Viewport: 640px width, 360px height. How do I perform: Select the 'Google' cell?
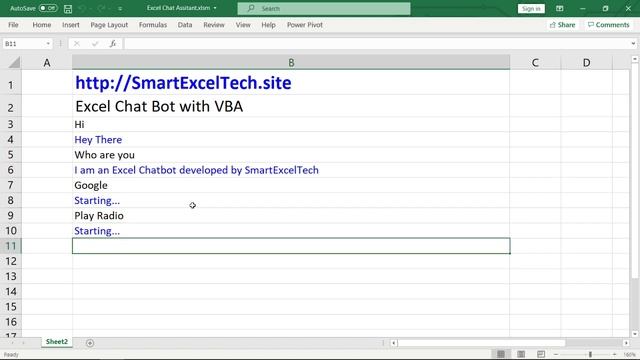pyautogui.click(x=291, y=185)
